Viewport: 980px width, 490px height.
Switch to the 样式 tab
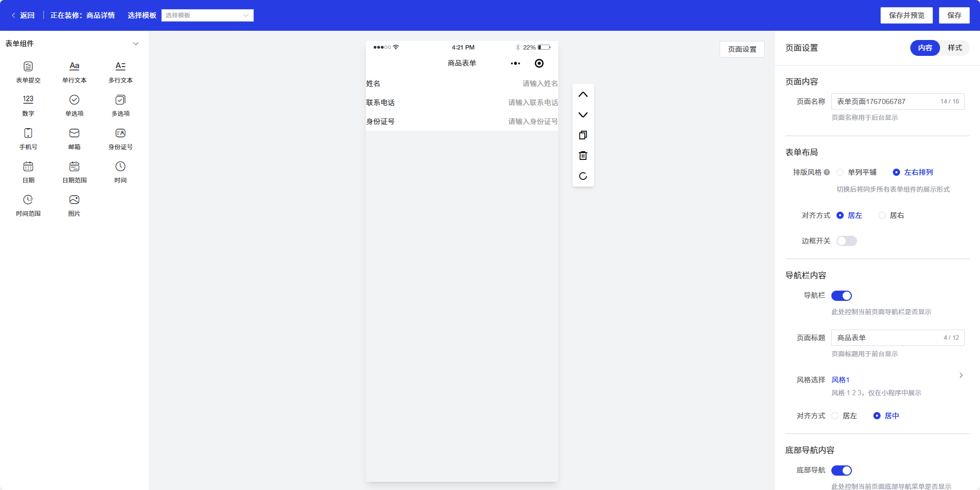(954, 48)
